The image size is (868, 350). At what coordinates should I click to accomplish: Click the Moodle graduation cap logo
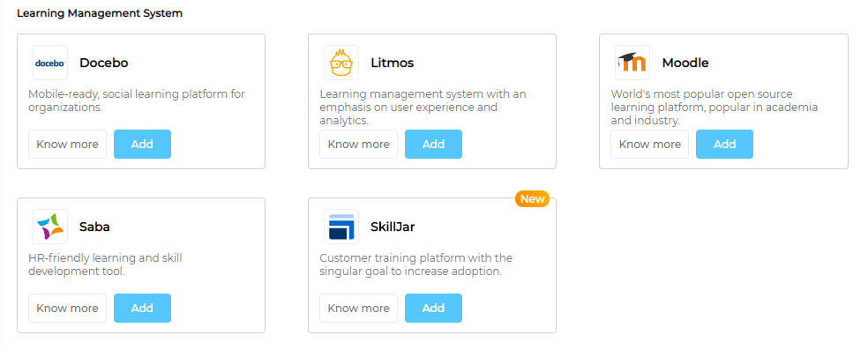coord(632,63)
